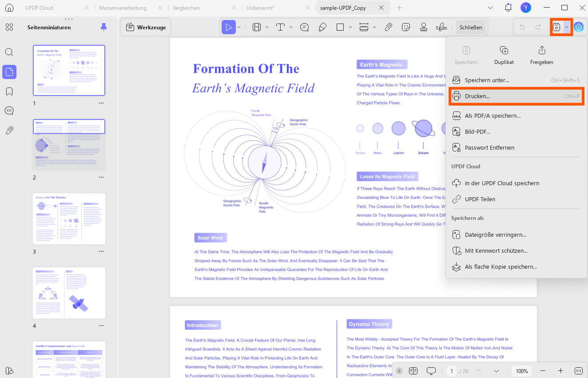588x378 pixels.
Task: Open the user account avatar Y
Action: [526, 8]
